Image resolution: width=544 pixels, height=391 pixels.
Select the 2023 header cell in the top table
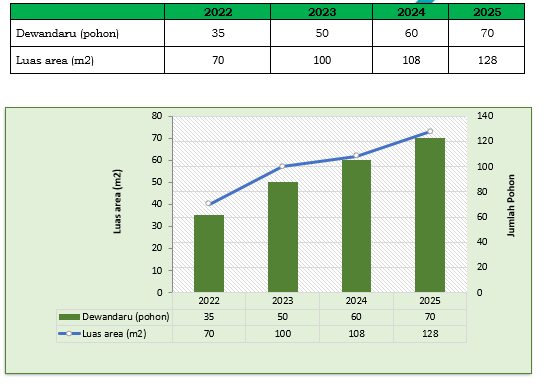(322, 12)
